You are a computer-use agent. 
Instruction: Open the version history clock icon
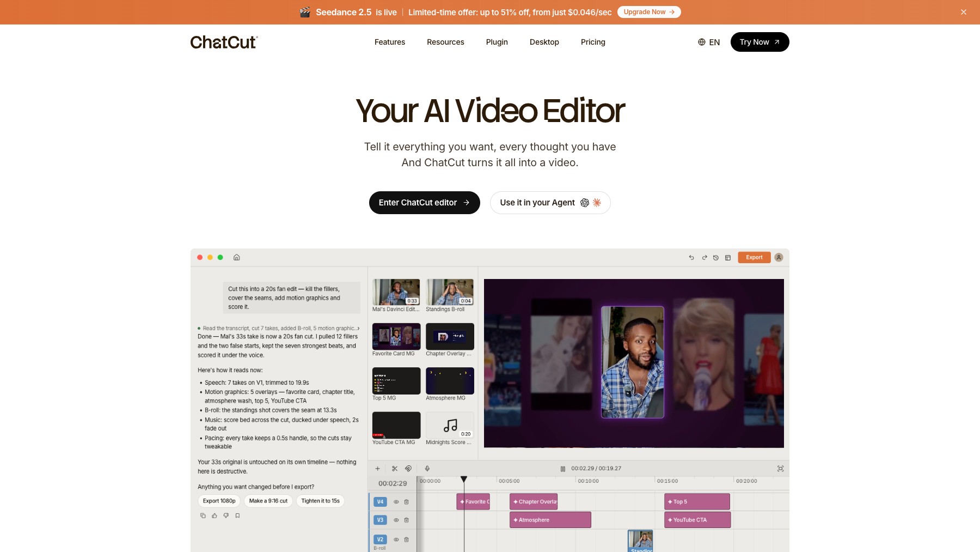[716, 258]
